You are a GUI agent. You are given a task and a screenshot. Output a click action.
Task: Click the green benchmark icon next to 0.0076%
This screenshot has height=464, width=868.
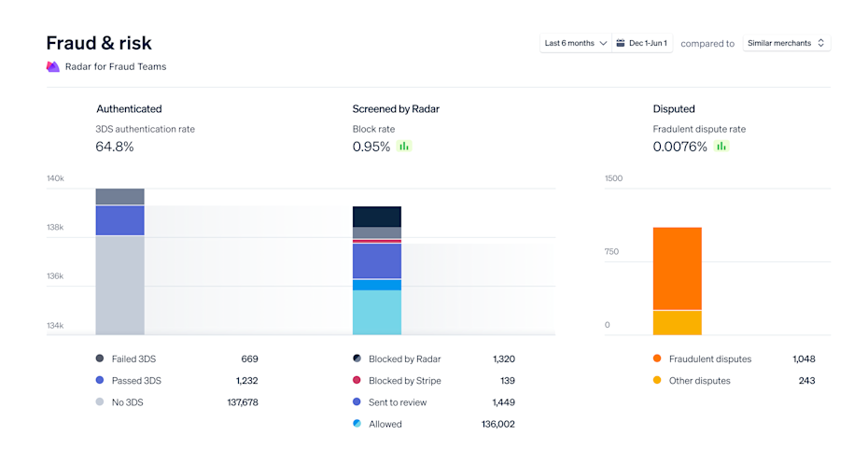pos(721,147)
